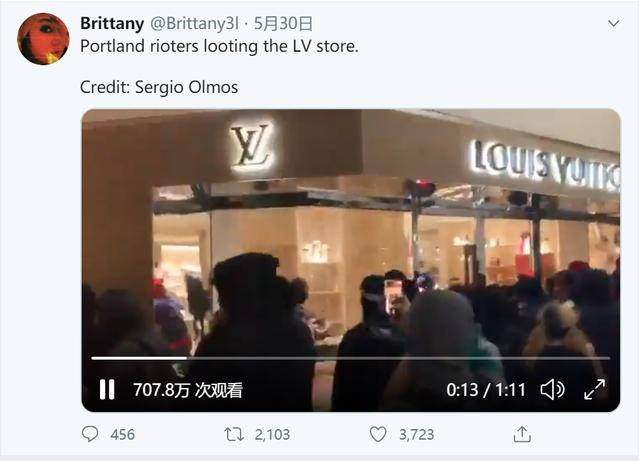Mute the video with speaker icon
The image size is (640, 461).
[x=552, y=390]
